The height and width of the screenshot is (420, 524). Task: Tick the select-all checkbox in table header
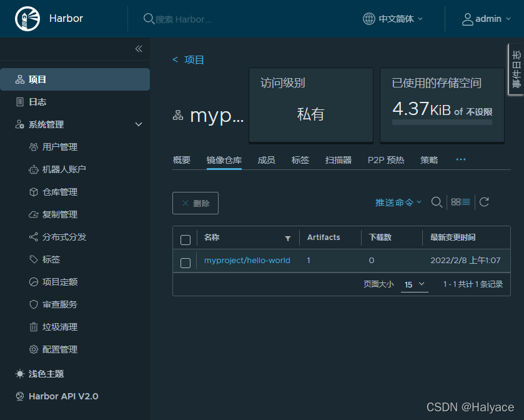pos(185,240)
